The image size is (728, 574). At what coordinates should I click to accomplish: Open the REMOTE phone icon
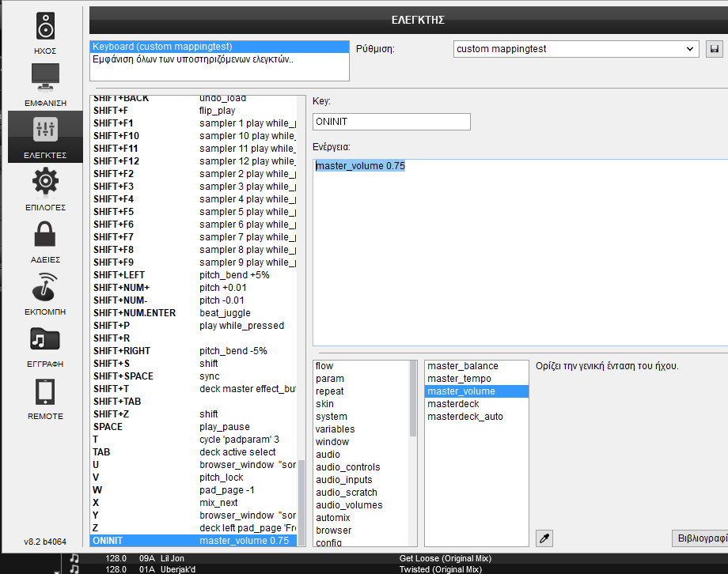click(45, 391)
